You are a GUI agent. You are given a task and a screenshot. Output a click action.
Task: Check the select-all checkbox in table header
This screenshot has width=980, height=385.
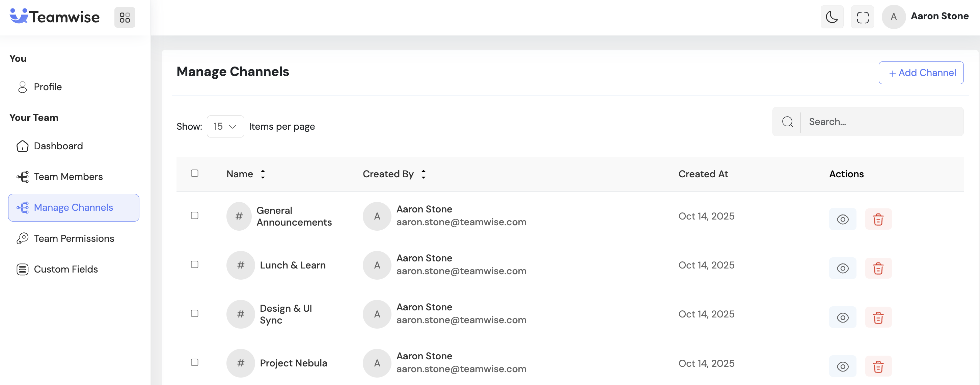click(x=194, y=173)
